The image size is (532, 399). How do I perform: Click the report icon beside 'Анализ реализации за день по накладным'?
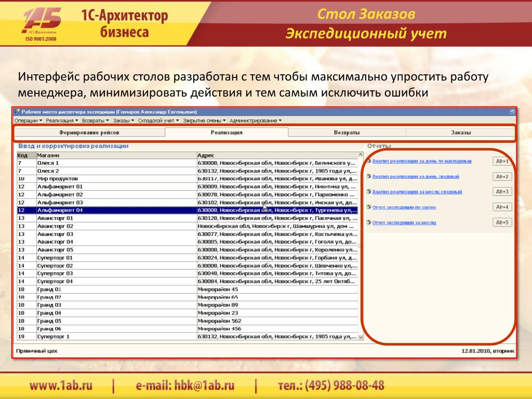click(x=369, y=161)
